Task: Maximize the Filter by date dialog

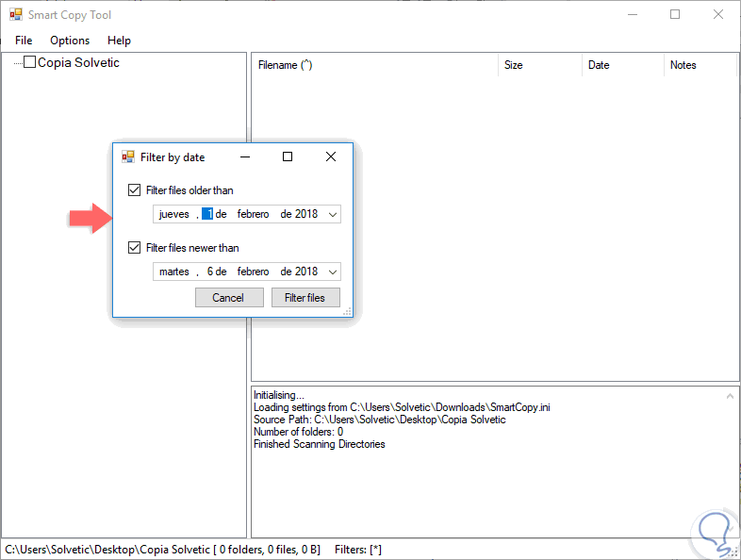Action: click(x=288, y=156)
